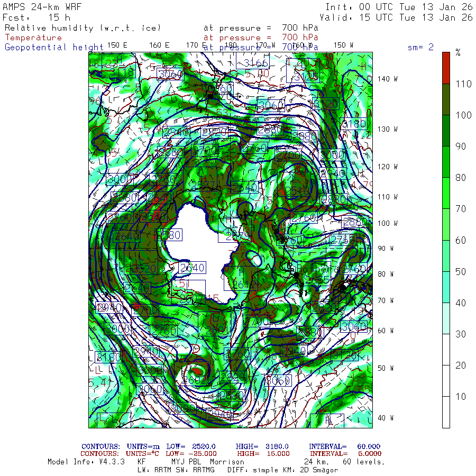The image size is (476, 476).
Task: Select the 'Fcst: 15 h' forecast hour text
Action: click(x=36, y=17)
